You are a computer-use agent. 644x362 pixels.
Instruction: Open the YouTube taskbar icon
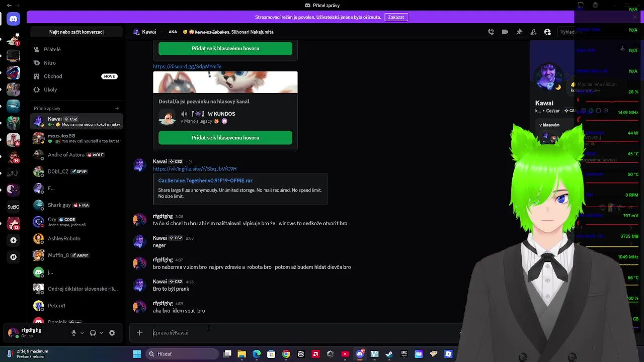coord(345,354)
